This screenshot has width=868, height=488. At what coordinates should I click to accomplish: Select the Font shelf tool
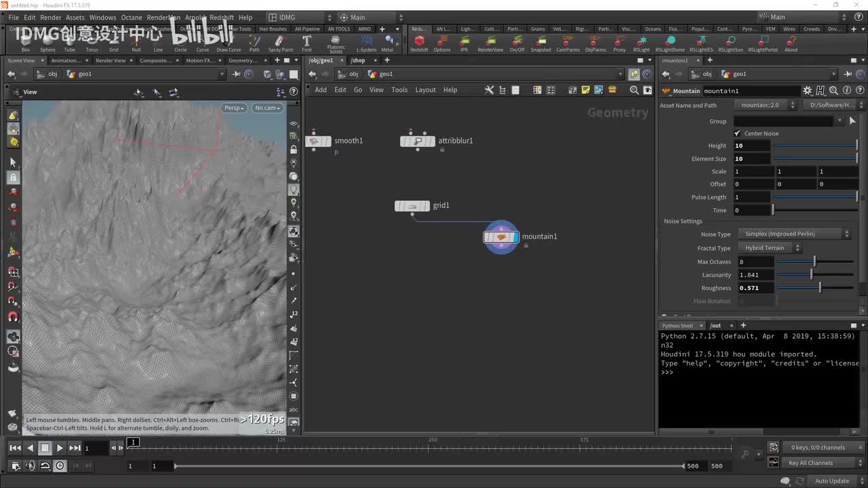coord(307,41)
